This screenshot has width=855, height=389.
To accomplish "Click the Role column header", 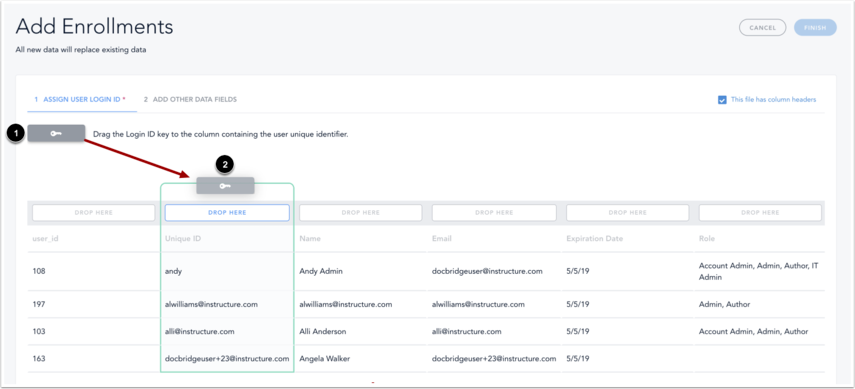I will point(707,238).
